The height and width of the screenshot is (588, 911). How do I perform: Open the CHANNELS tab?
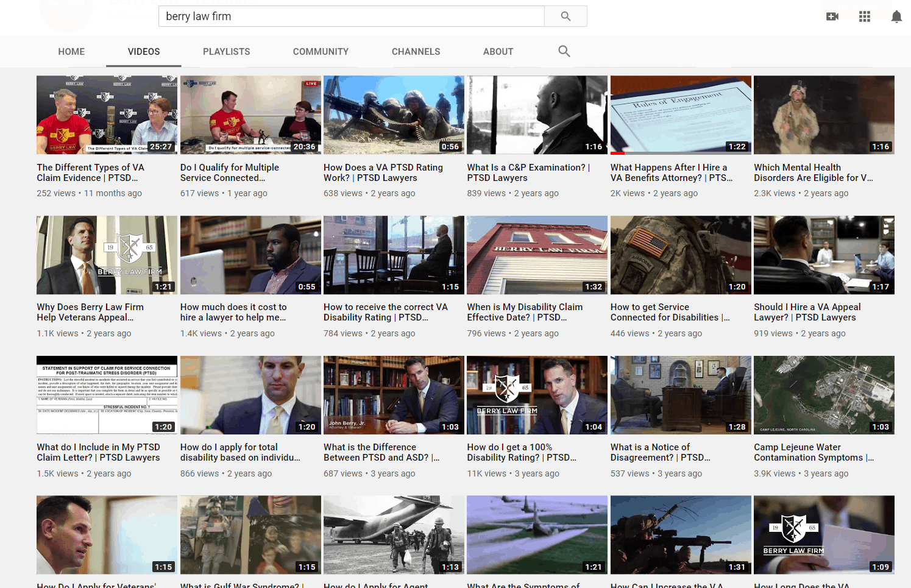[416, 52]
